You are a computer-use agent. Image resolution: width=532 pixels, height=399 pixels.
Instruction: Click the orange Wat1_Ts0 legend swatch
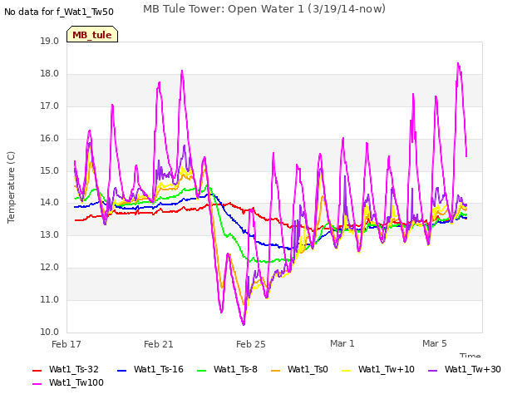pyautogui.click(x=275, y=371)
